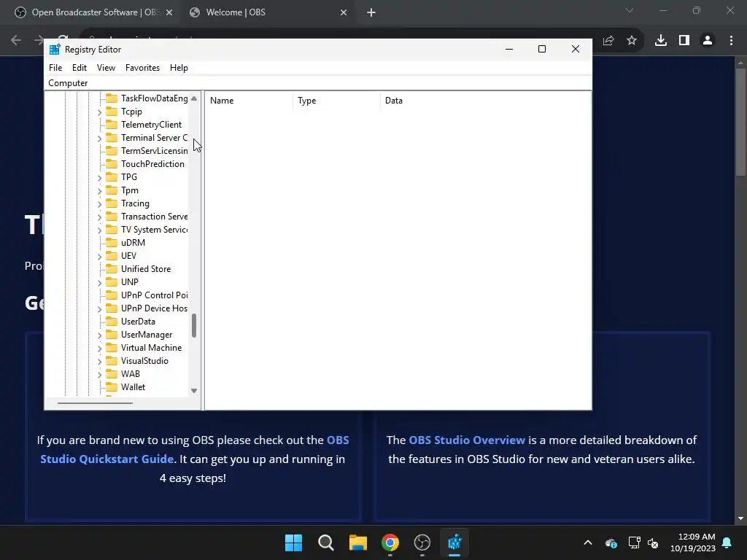Image resolution: width=747 pixels, height=560 pixels.
Task: Click the tree pane horizontal scrollbar
Action: [96, 403]
